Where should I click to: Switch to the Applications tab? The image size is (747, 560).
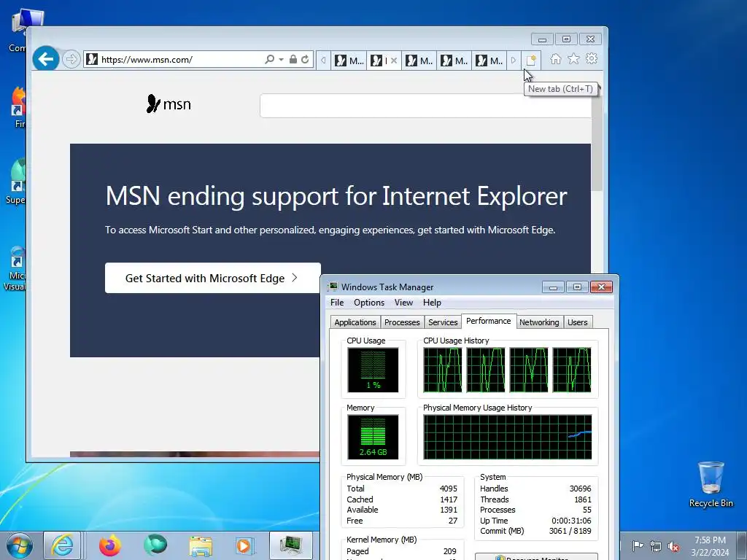(355, 322)
